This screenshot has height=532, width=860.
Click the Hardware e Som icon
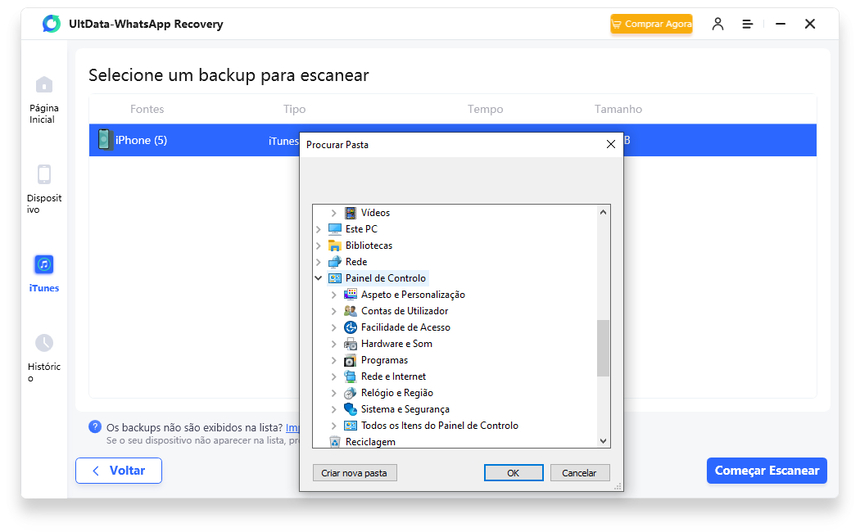tap(350, 344)
